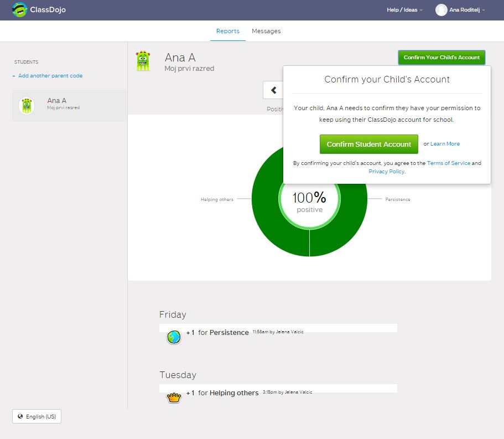
Task: Open the Help / Ideas dropdown
Action: pos(404,10)
